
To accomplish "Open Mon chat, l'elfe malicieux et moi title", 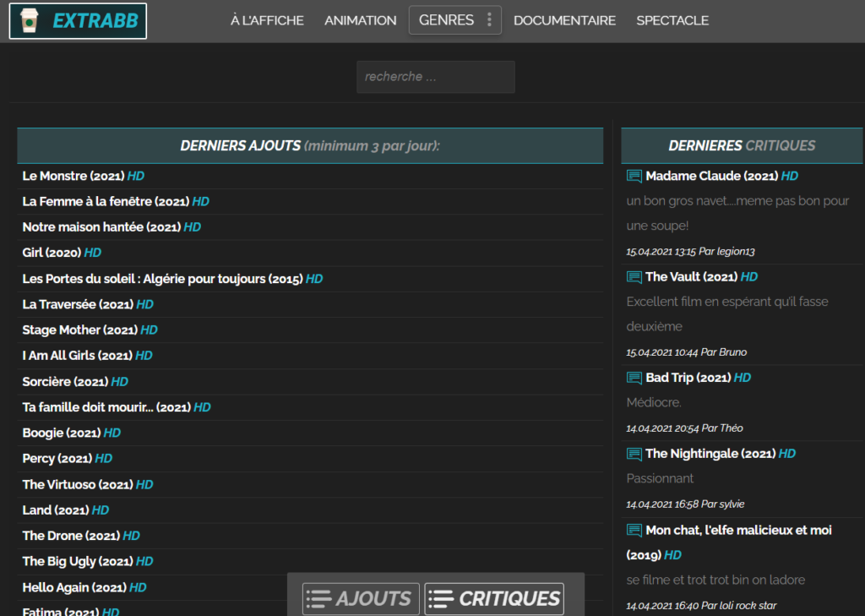I will tap(729, 542).
